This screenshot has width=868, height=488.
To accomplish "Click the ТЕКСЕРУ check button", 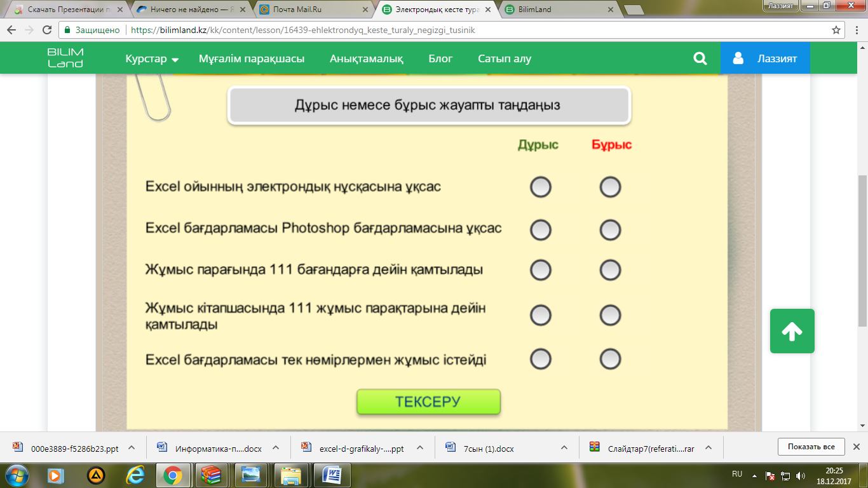I will click(428, 402).
